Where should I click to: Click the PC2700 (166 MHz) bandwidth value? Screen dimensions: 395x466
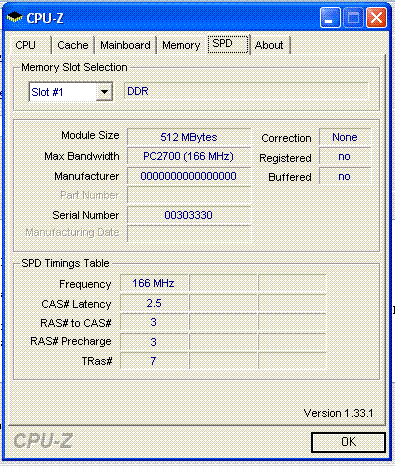click(x=189, y=156)
